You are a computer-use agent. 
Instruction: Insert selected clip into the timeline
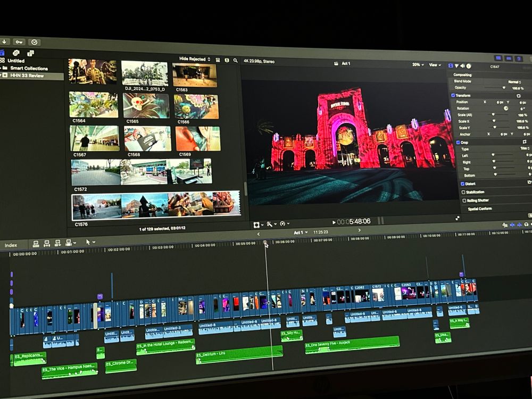(47, 243)
